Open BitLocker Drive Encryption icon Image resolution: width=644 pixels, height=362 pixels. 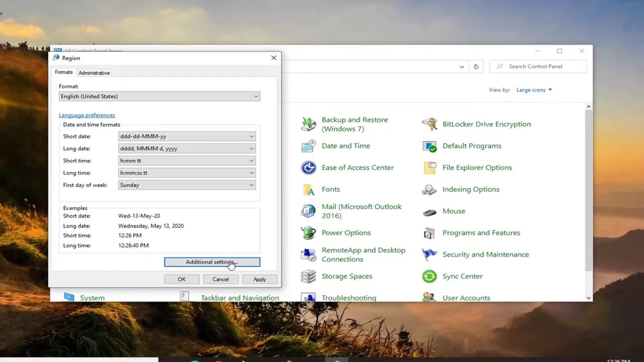pyautogui.click(x=429, y=124)
